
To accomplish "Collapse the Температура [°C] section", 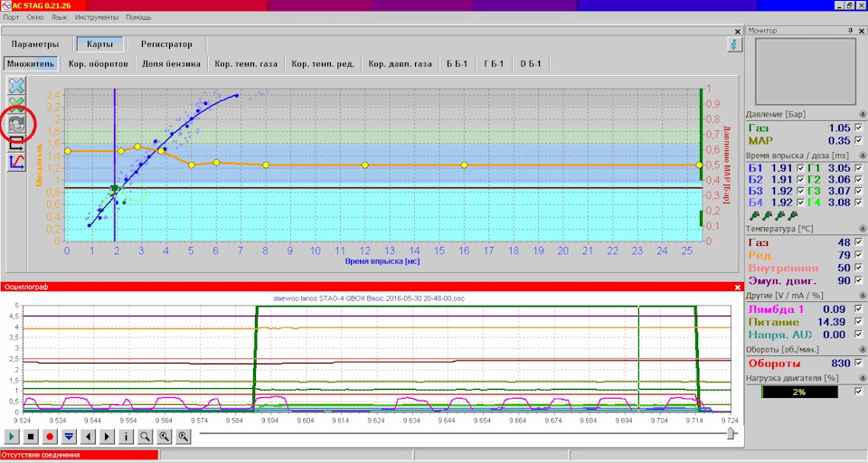I will pyautogui.click(x=862, y=228).
